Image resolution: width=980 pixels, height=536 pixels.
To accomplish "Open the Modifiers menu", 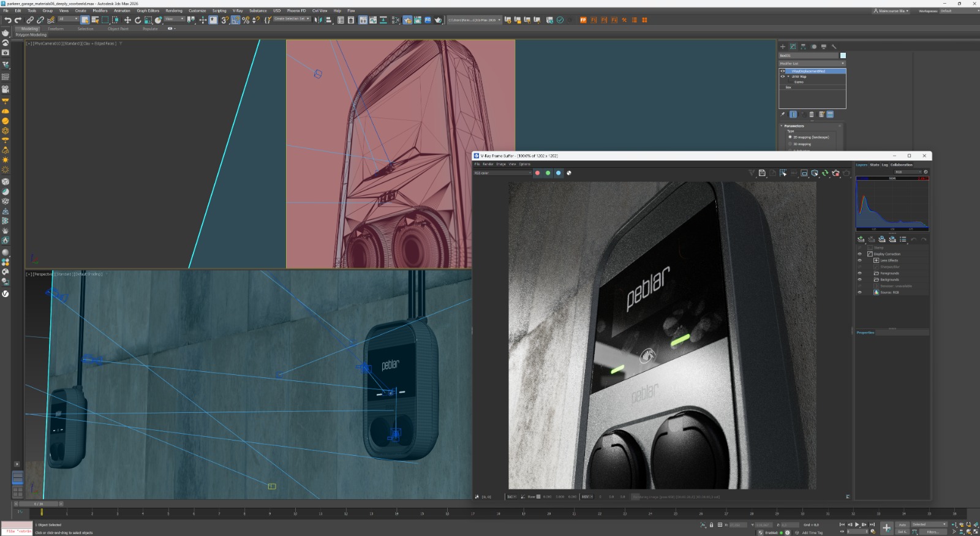I will click(x=100, y=10).
